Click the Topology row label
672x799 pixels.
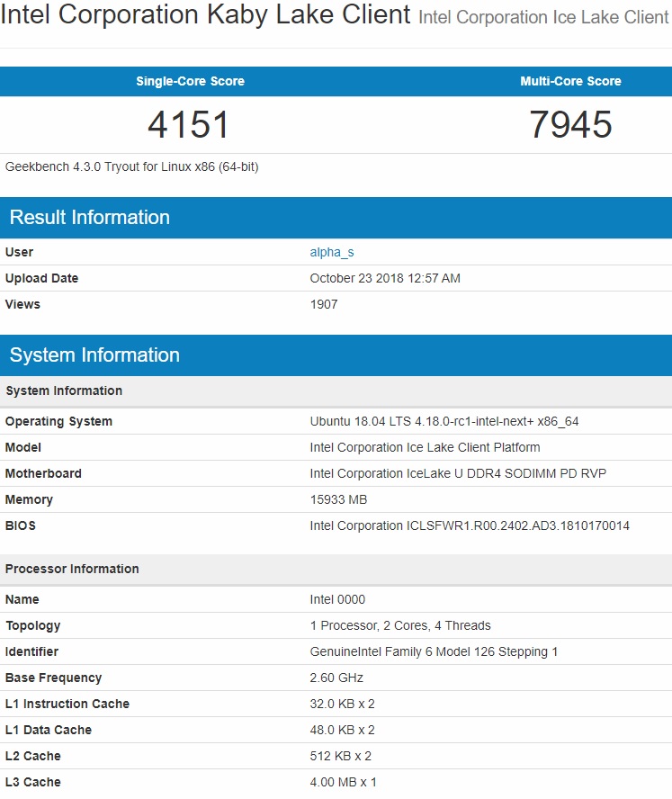[32, 625]
